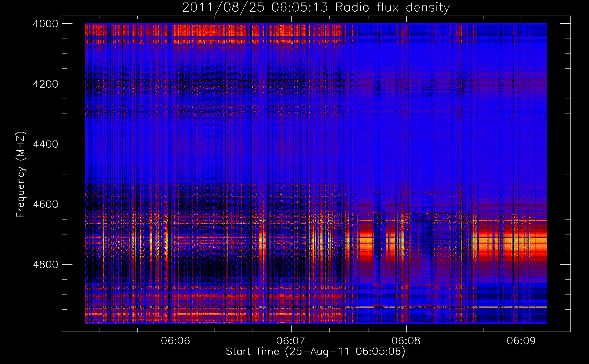Image resolution: width=589 pixels, height=364 pixels.
Task: Click the 'Start Time (25-Aug-11 06:05:06)' axis label
Action: tap(315, 352)
